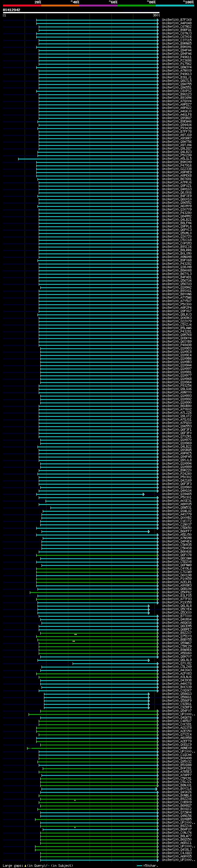
Task: Click the long alignment bar of A5LGL5
Action: point(88,159)
